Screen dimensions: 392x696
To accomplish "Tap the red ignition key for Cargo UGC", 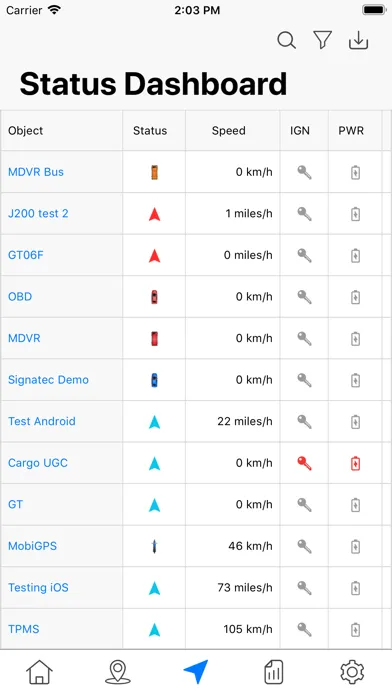I will [304, 463].
